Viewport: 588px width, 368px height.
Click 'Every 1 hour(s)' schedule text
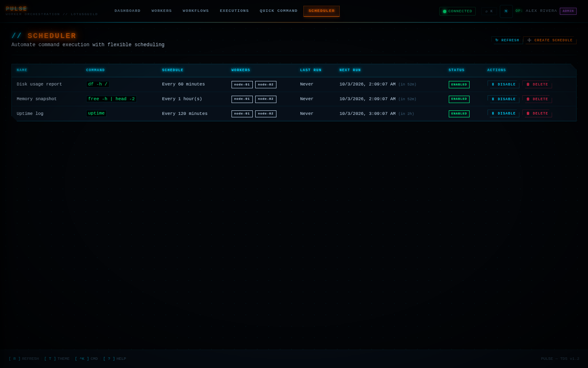click(182, 99)
